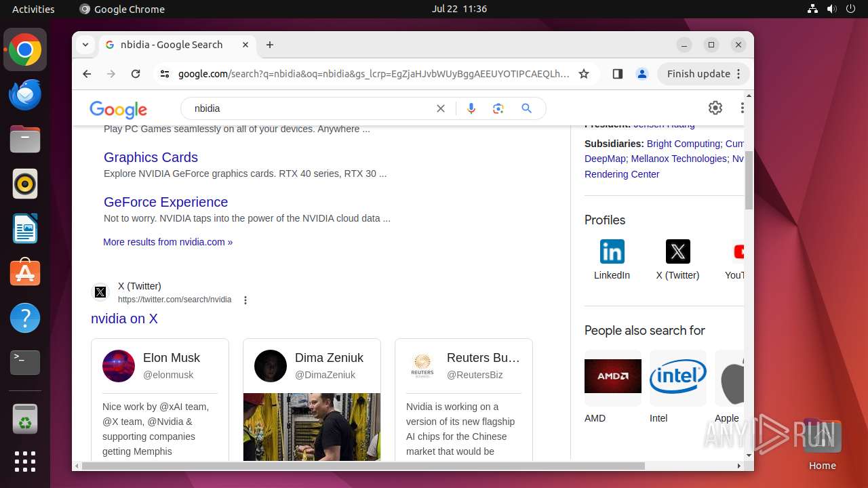Click the vertical page scrollbar thumb
Screen dimensions: 868x488
tap(749, 180)
